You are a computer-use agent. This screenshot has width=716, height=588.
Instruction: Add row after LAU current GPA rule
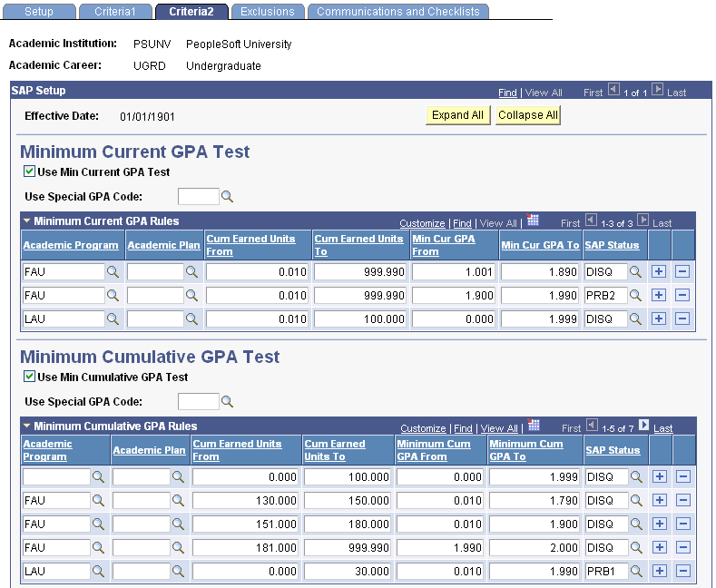pyautogui.click(x=659, y=318)
